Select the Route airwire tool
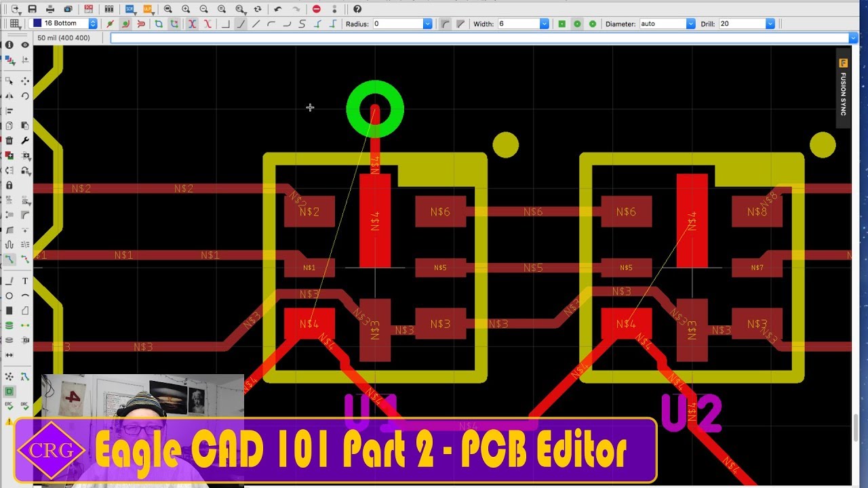Viewport: 868px width, 488px height. (9, 260)
